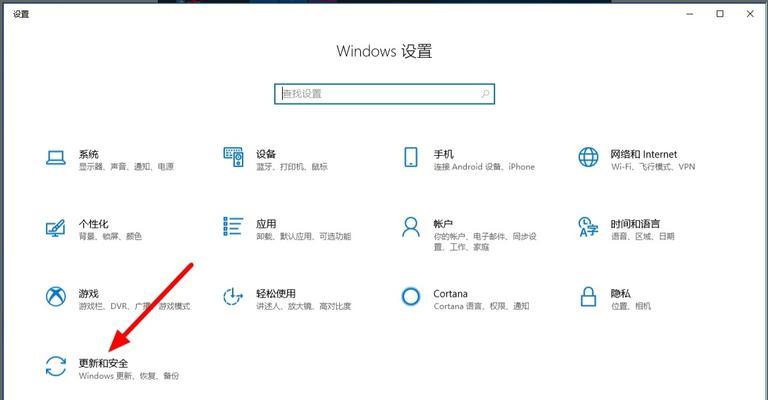Click Windows 更新、恢复、备份 description
768x400 pixels.
point(129,376)
